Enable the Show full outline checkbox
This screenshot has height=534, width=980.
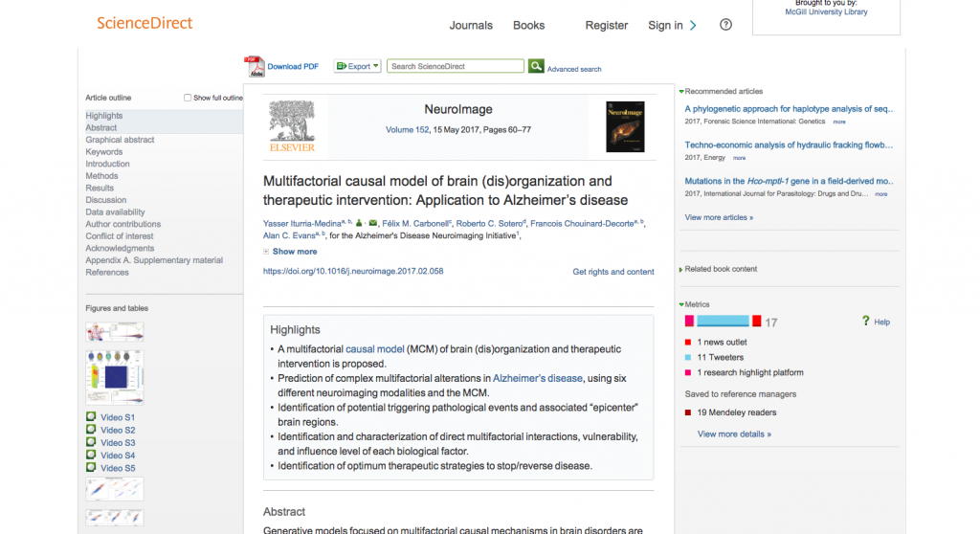(x=188, y=98)
